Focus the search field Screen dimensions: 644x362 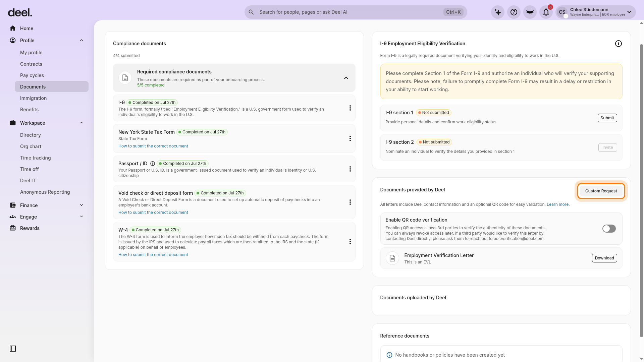356,12
